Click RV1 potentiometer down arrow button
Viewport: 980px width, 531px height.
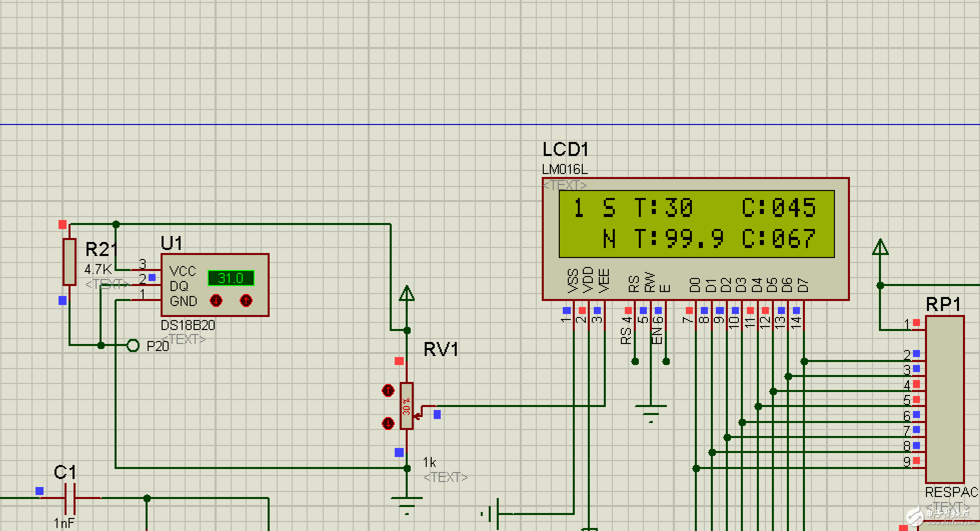(x=388, y=423)
